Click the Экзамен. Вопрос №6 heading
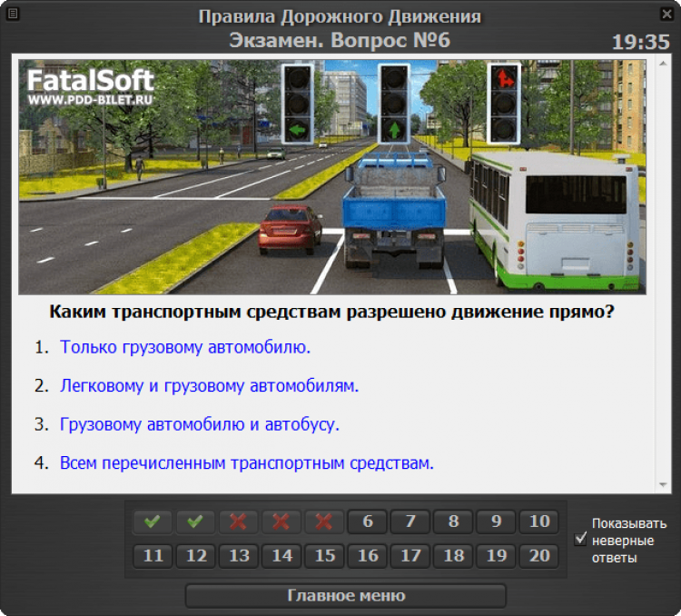 (x=340, y=40)
